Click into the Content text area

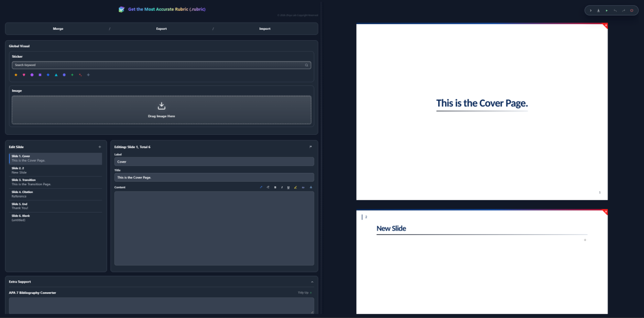(214, 228)
